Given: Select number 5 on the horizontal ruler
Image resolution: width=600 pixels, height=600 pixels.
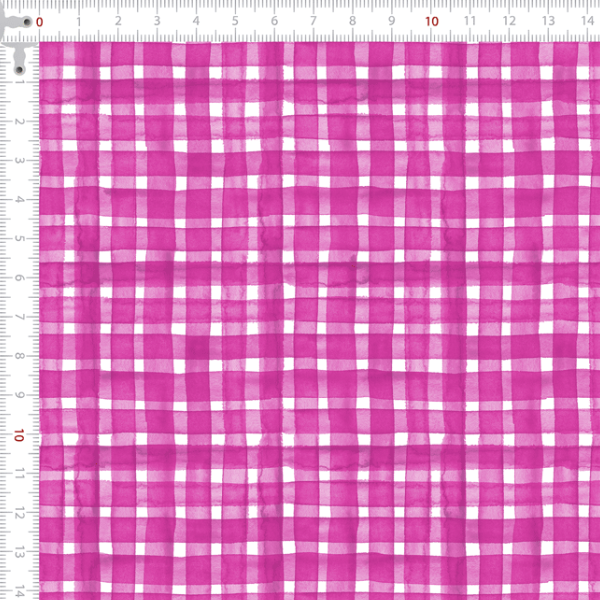Looking at the screenshot, I should click(235, 21).
